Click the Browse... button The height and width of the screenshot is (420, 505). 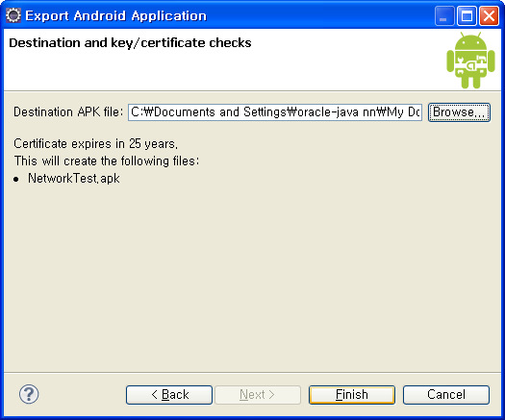point(459,112)
